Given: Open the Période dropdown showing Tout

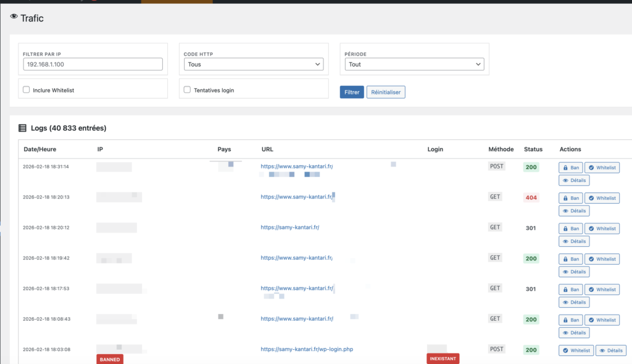Looking at the screenshot, I should click(x=414, y=64).
